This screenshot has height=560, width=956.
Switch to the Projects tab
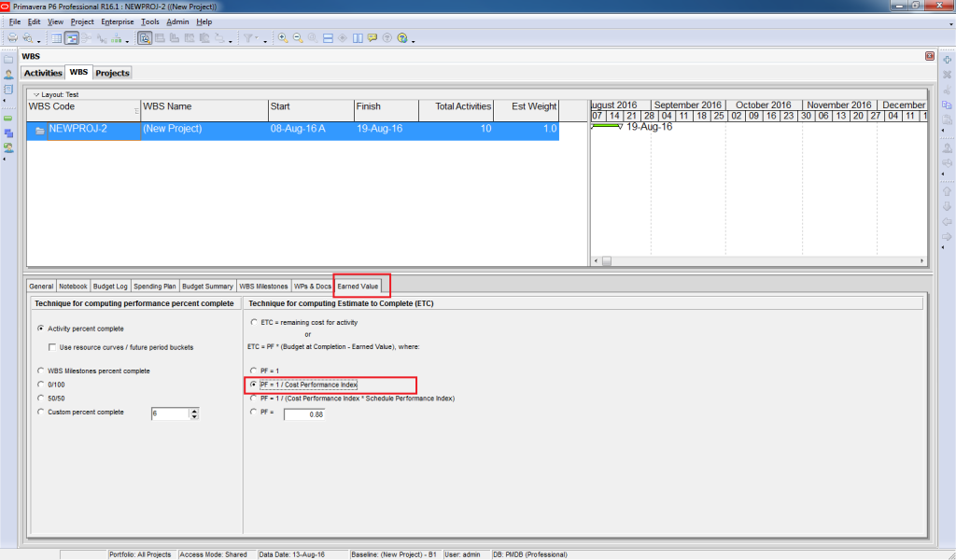(112, 73)
